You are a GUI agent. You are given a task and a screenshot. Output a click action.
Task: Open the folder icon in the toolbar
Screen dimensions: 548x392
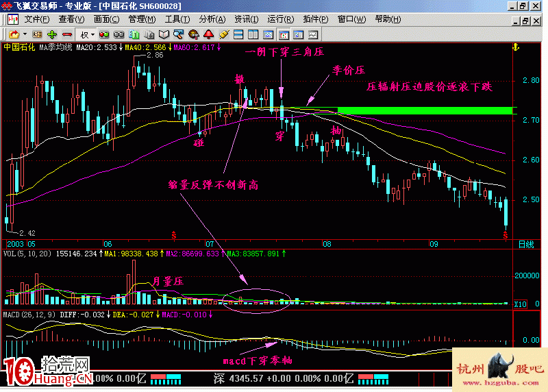point(14,34)
